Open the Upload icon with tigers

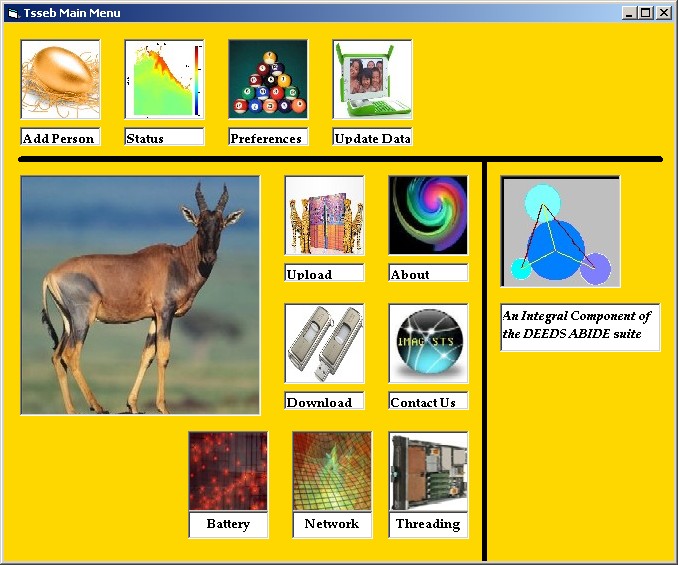[324, 216]
